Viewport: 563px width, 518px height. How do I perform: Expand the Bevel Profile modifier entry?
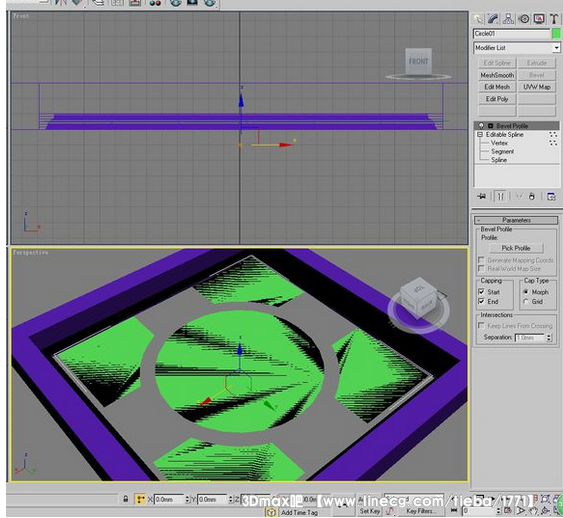pos(490,126)
